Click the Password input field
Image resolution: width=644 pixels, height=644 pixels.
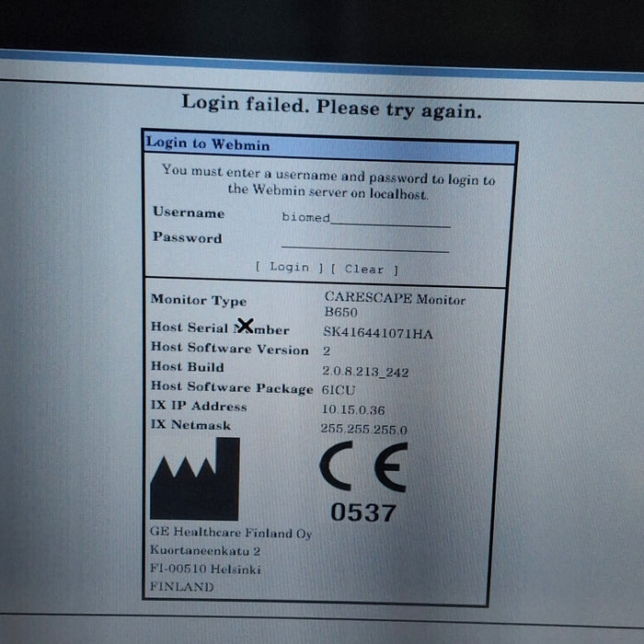click(365, 243)
